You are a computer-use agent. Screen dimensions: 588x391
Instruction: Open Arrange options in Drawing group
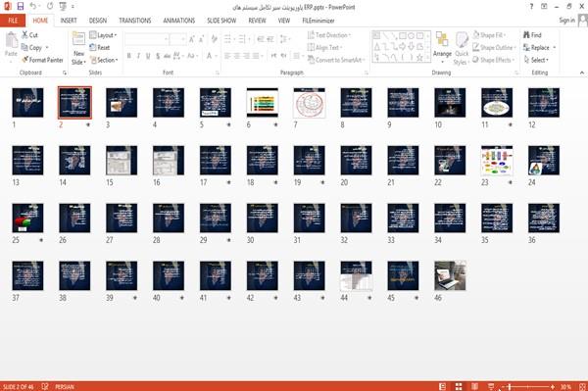click(x=442, y=47)
